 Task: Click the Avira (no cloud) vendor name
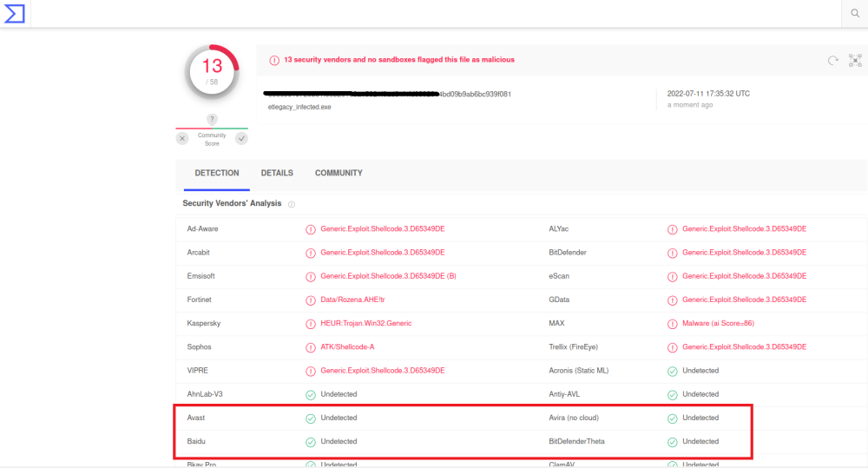(574, 418)
